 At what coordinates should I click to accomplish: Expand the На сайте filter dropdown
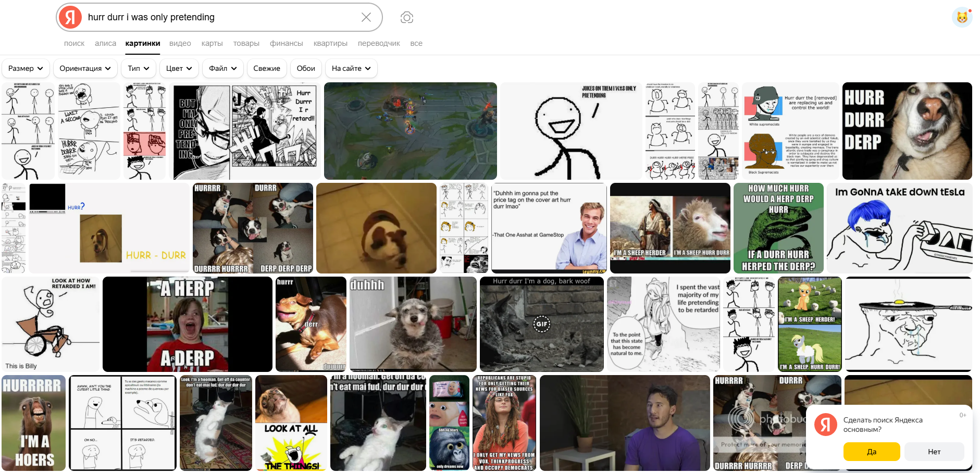coord(351,68)
